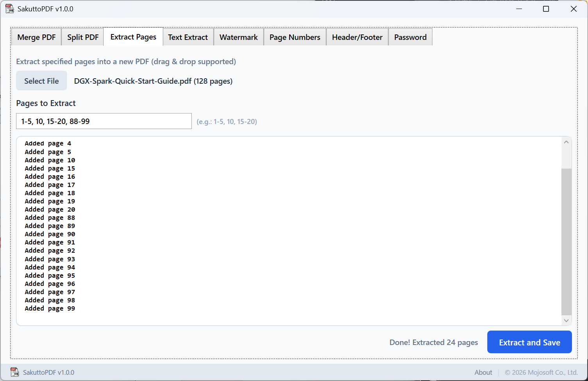588x381 pixels.
Task: Click the 'Added page 4' log line
Action: [48, 143]
